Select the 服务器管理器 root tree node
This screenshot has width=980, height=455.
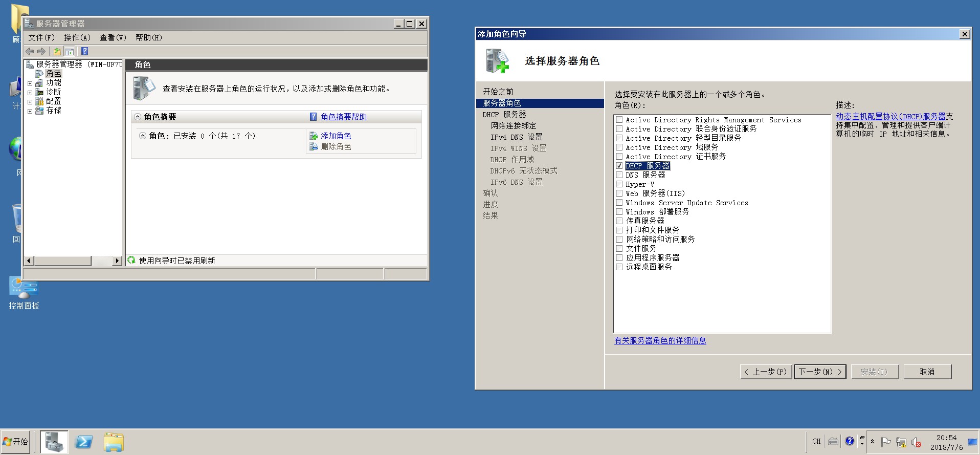[x=79, y=64]
